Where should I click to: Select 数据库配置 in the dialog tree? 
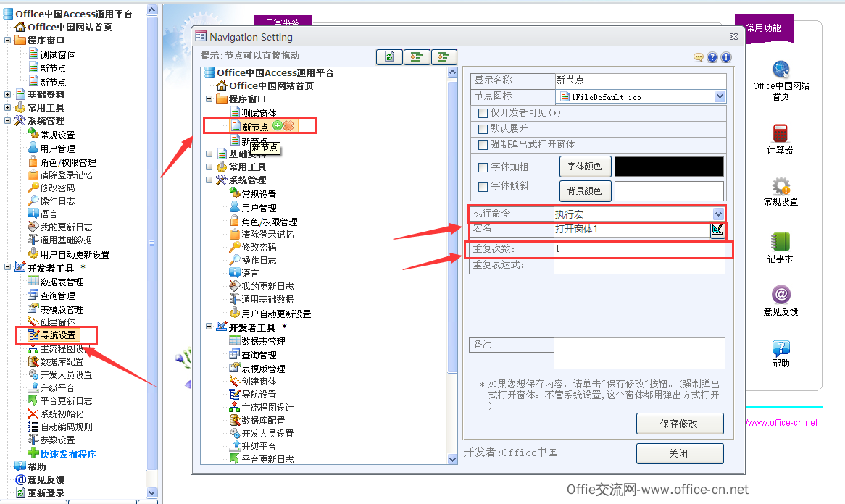click(x=263, y=421)
